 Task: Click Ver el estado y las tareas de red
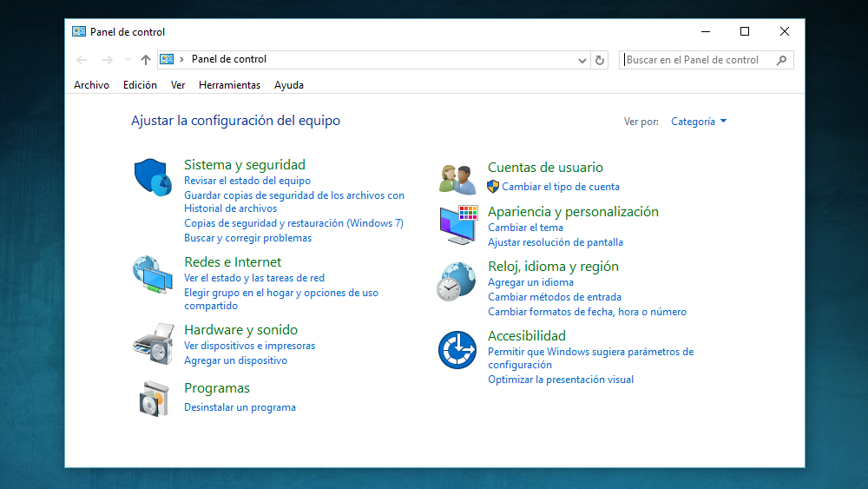pos(254,278)
